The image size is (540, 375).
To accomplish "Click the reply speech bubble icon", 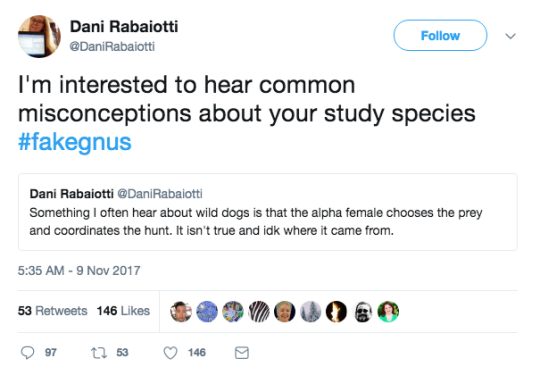I will 28,353.
